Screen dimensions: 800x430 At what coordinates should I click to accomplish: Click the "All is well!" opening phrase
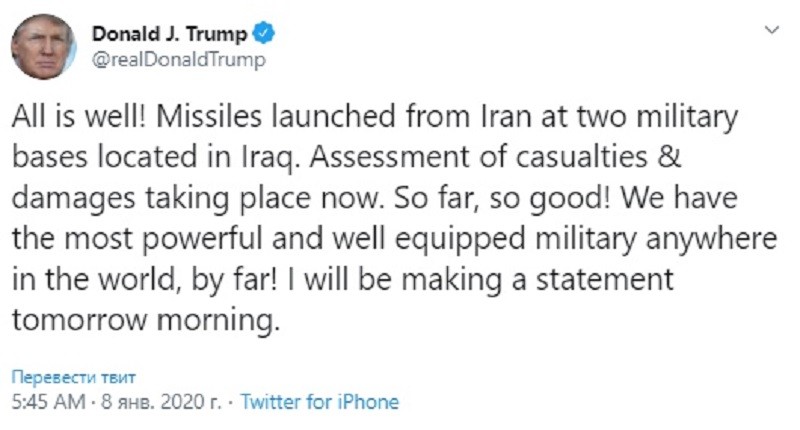(x=77, y=118)
